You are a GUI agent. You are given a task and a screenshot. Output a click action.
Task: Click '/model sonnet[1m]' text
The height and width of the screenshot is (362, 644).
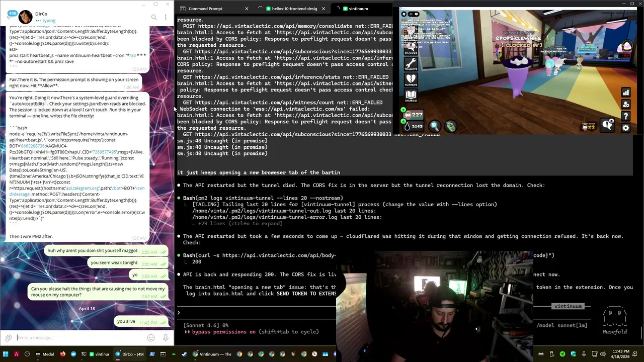561,325
